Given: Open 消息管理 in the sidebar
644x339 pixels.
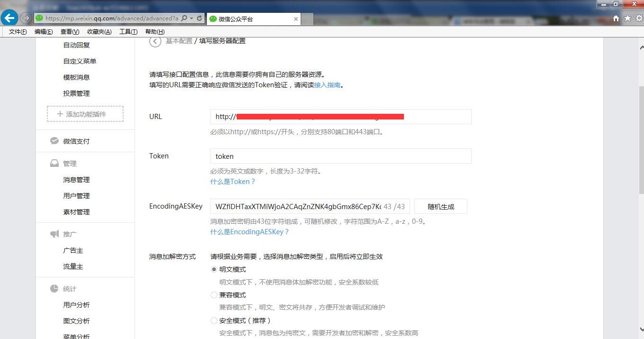Looking at the screenshot, I should (x=77, y=180).
